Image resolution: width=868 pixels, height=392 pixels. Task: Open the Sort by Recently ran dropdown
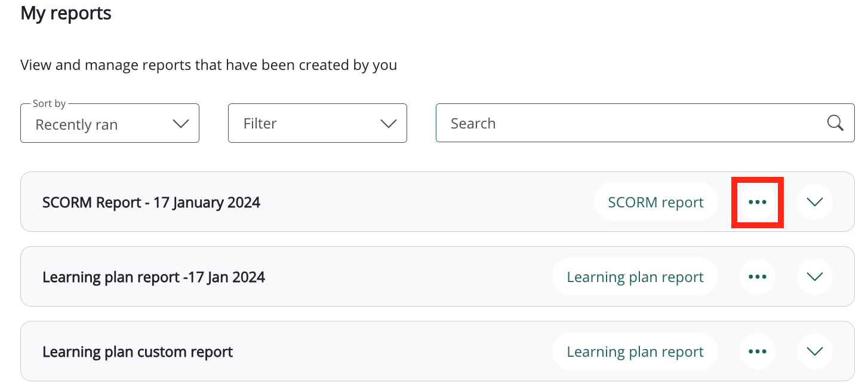[x=109, y=124]
